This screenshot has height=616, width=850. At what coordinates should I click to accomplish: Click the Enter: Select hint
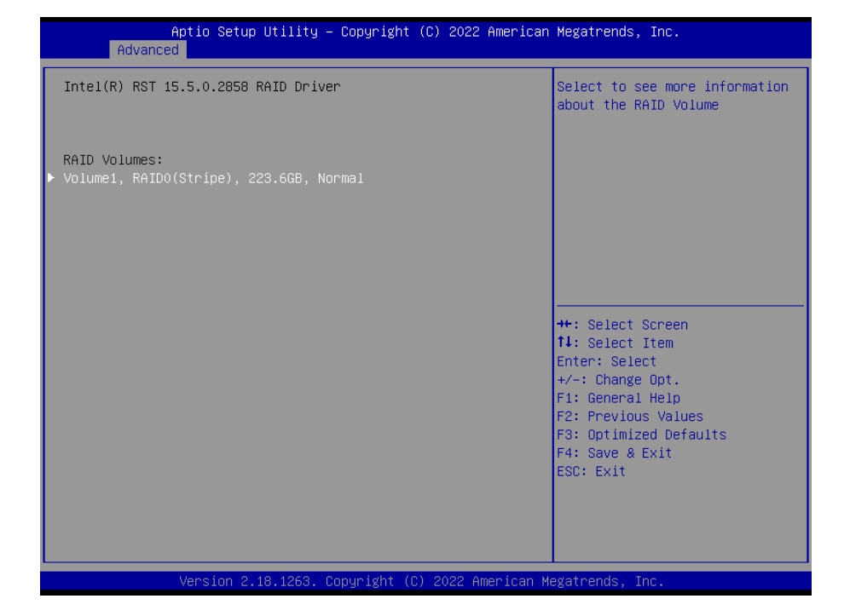607,361
